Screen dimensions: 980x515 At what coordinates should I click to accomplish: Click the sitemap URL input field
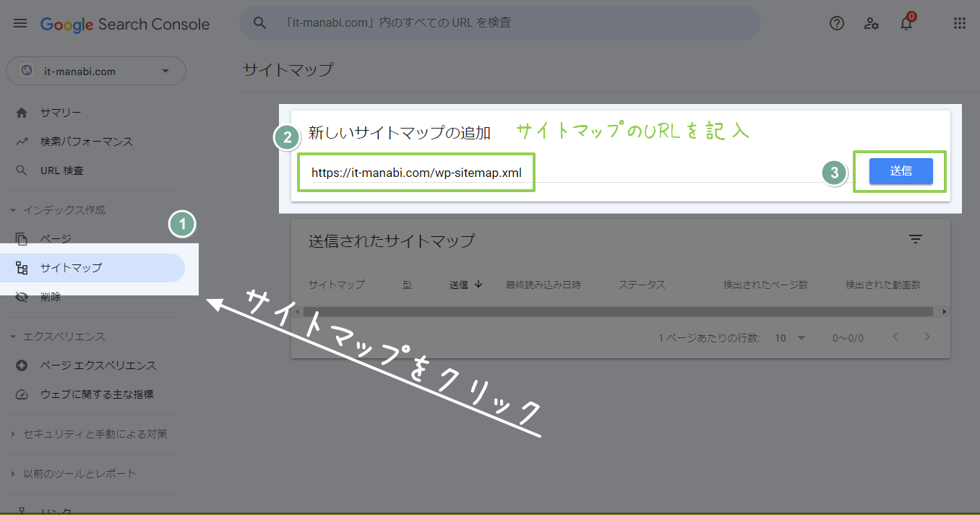click(416, 172)
